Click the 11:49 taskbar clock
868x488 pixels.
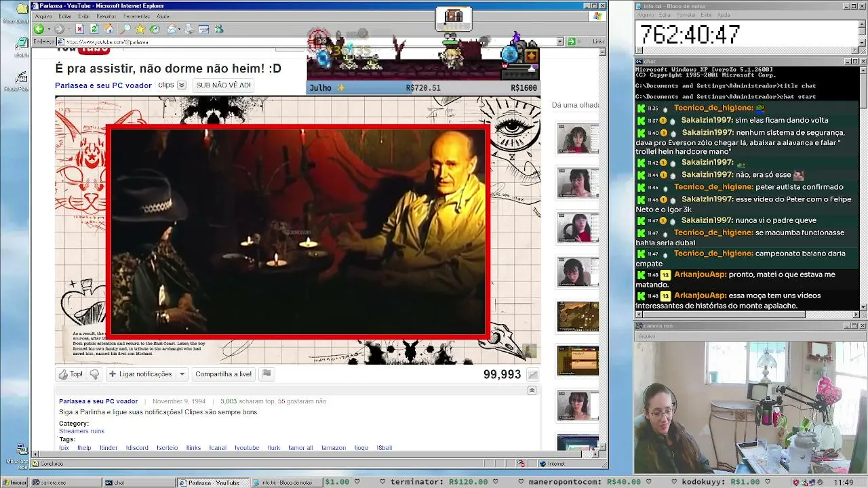click(844, 483)
